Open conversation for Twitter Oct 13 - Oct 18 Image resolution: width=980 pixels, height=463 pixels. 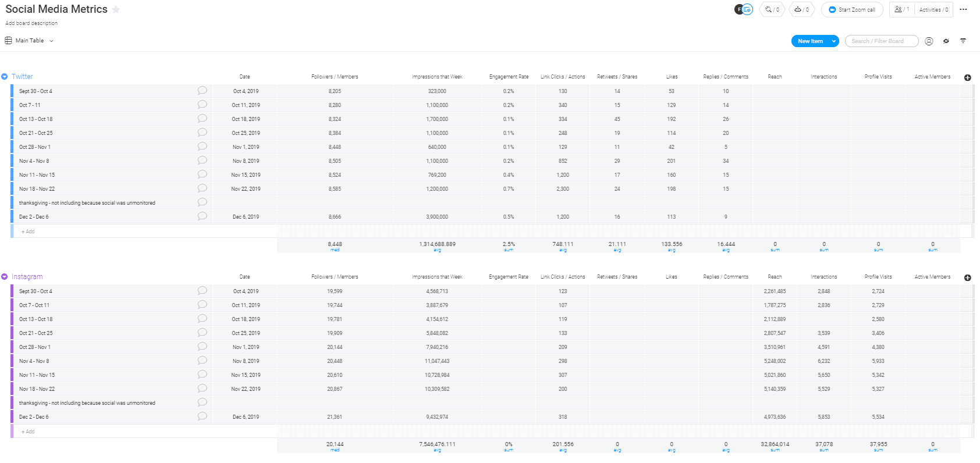[x=202, y=119]
